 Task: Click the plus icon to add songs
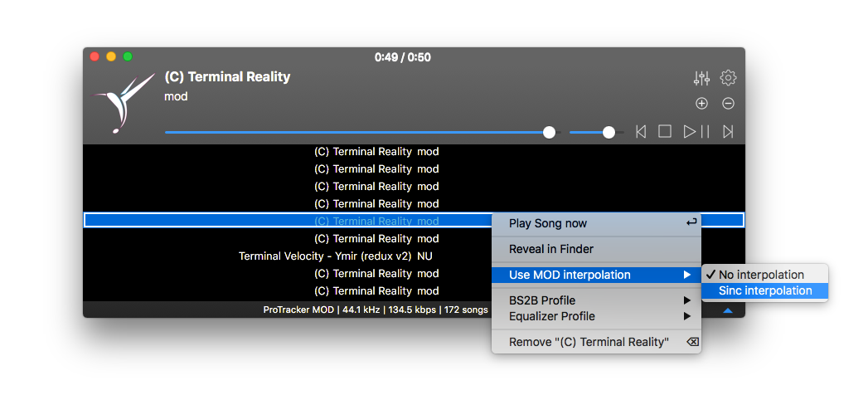(701, 103)
